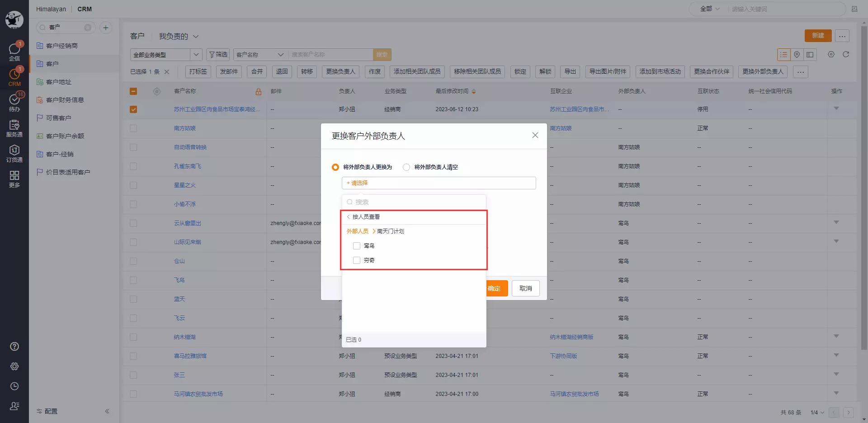
Task: Close the 更换客户外部负责人 dialog
Action: (x=535, y=135)
